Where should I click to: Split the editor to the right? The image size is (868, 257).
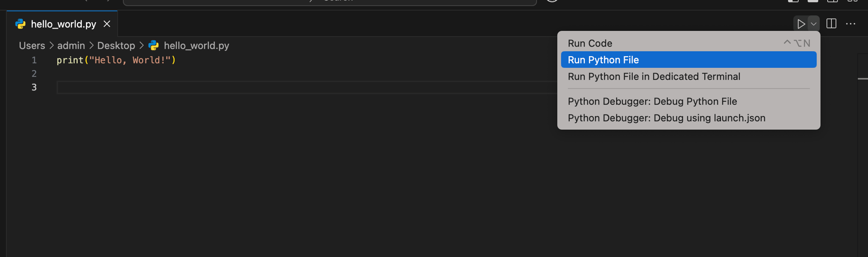831,24
